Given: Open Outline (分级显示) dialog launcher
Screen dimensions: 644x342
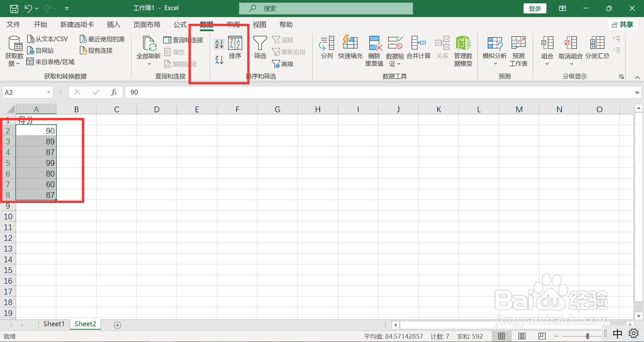Looking at the screenshot, I should (622, 77).
